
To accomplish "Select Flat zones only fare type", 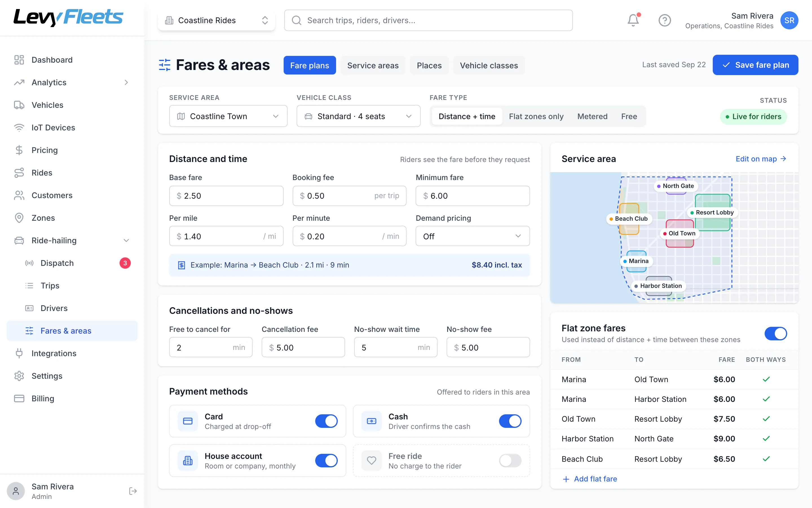I will 536,116.
